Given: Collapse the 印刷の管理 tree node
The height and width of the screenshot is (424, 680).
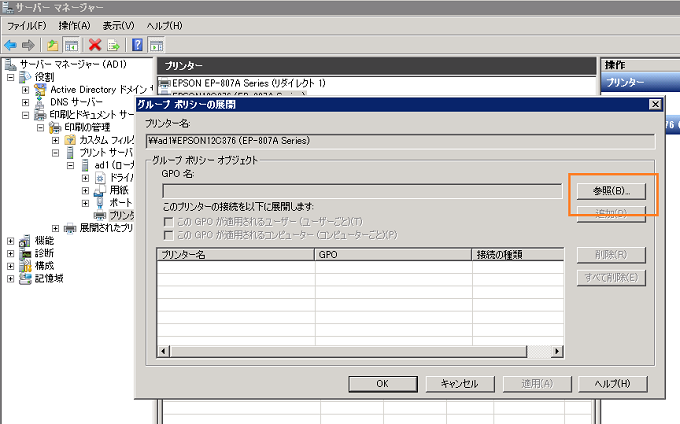Looking at the screenshot, I should tap(41, 128).
